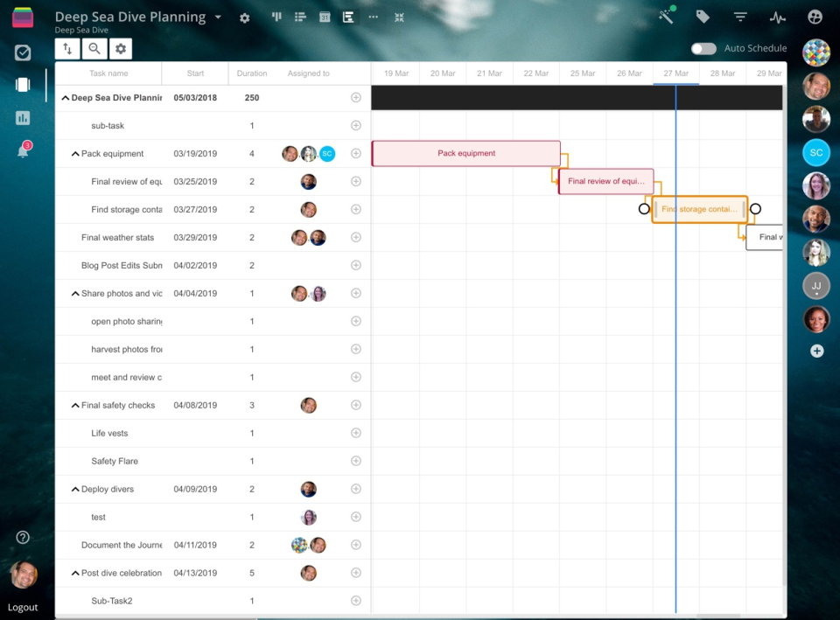The height and width of the screenshot is (620, 840).
Task: Select the 27 Mar column header
Action: pos(675,73)
